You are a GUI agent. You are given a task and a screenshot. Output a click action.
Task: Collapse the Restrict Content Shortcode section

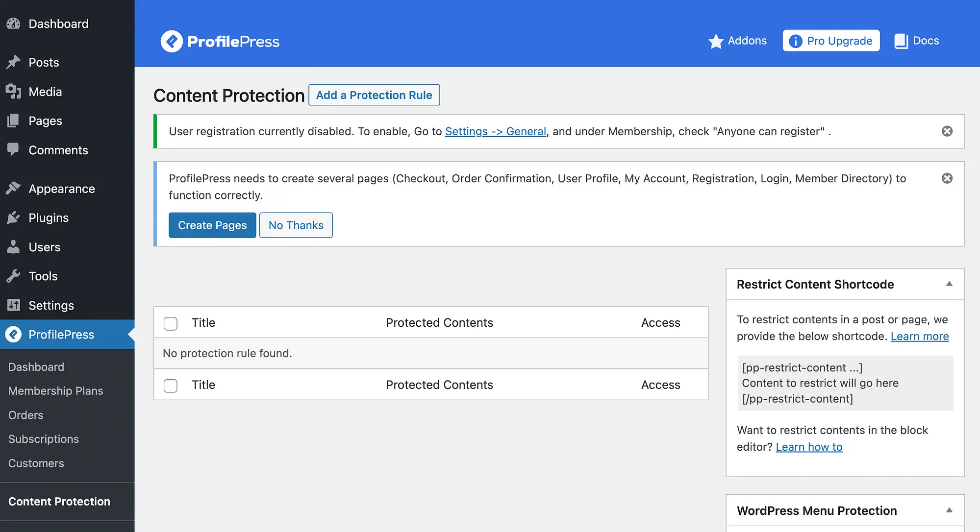(947, 284)
